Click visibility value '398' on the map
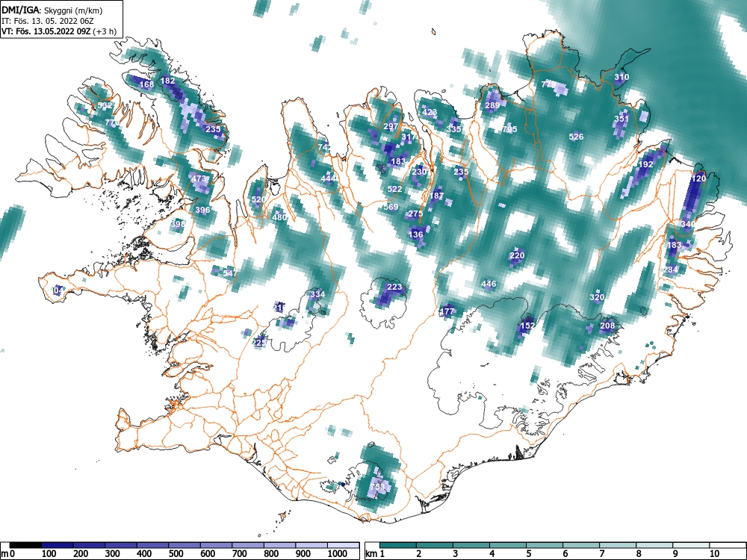Viewport: 747px width, 560px height. [178, 224]
